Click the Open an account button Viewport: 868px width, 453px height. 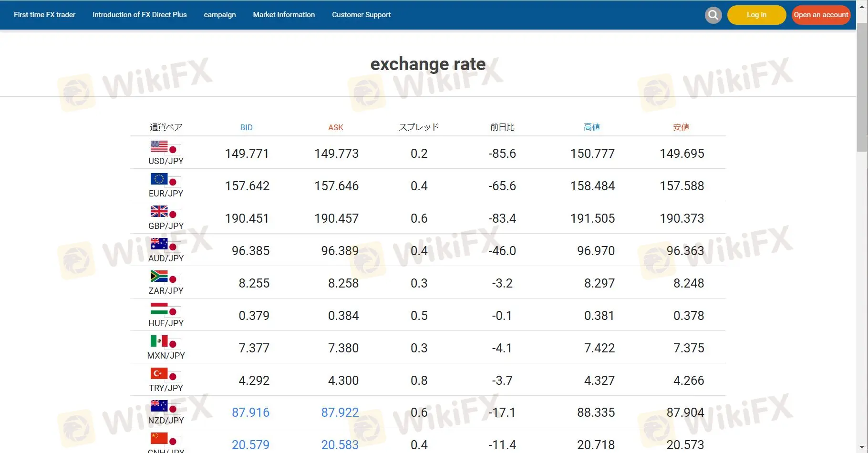click(821, 15)
